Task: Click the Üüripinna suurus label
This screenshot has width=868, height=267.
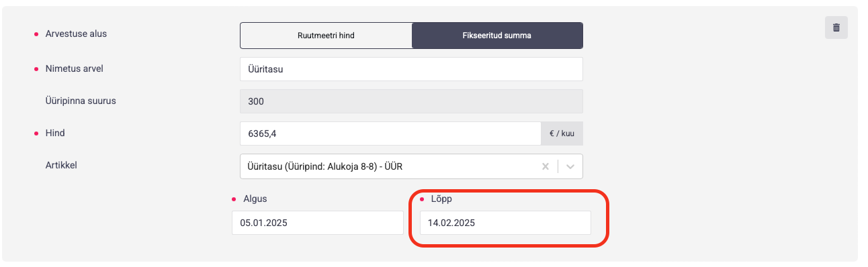Action: [85, 101]
